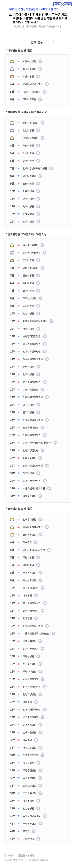This screenshot has height=868, width=74.
Task: Select the 부산대병원 ranking row
Action: point(37,146)
